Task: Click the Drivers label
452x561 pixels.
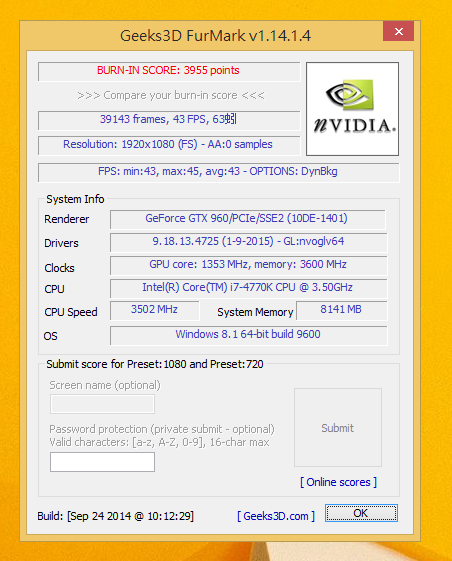Action: (x=61, y=243)
